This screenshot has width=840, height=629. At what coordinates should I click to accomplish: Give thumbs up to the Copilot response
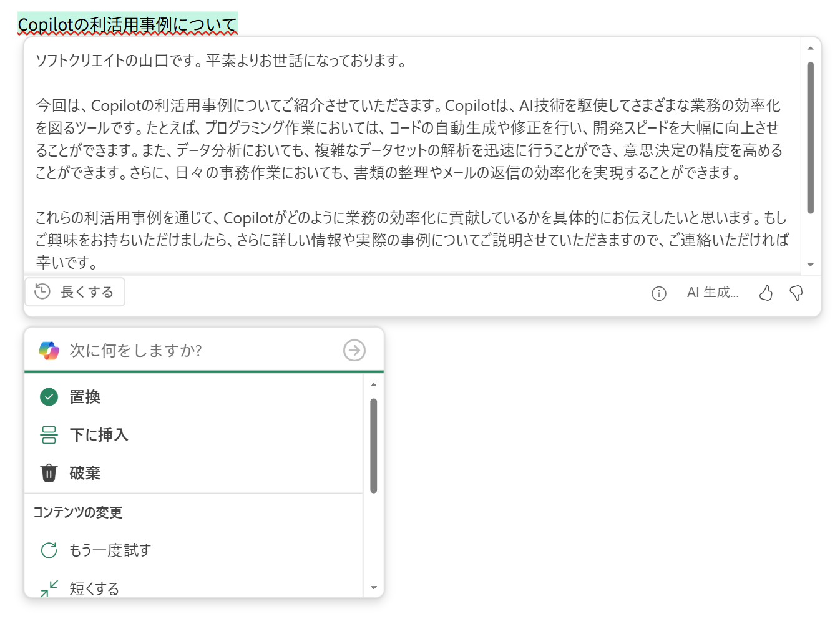click(x=766, y=293)
